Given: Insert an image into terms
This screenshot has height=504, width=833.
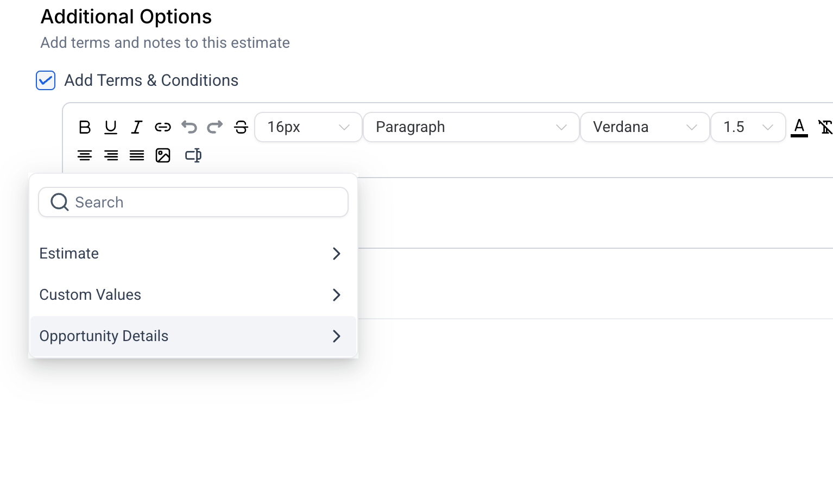Looking at the screenshot, I should (163, 155).
